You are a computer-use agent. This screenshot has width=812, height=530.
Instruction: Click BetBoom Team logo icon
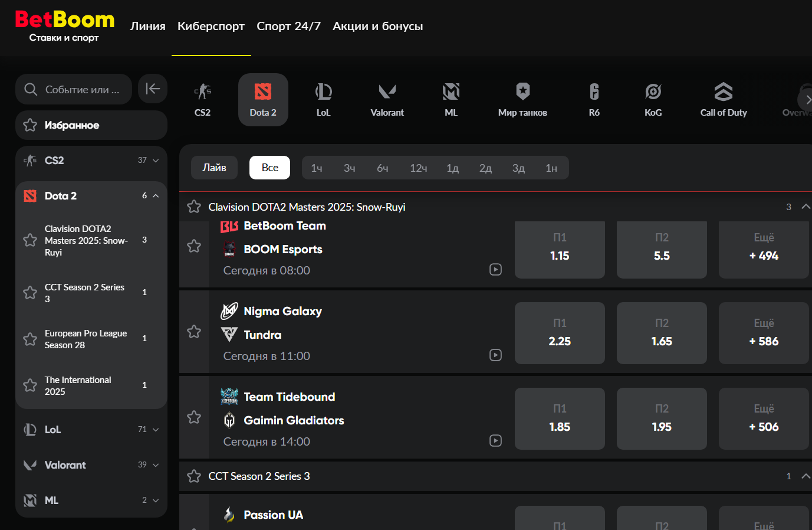tap(229, 226)
